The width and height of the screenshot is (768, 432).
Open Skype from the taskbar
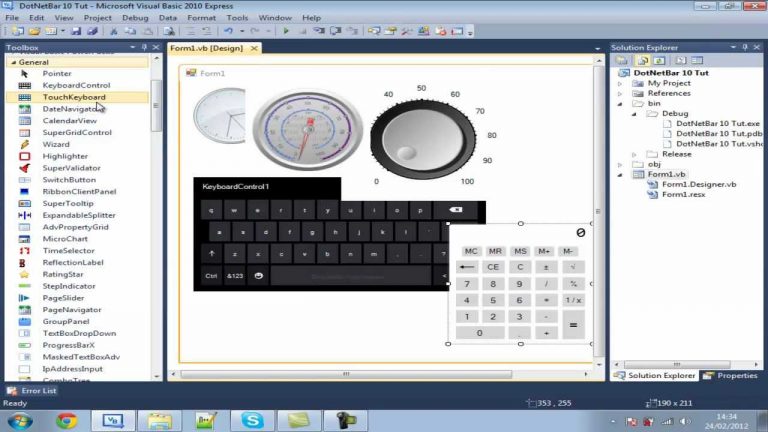[x=253, y=421]
